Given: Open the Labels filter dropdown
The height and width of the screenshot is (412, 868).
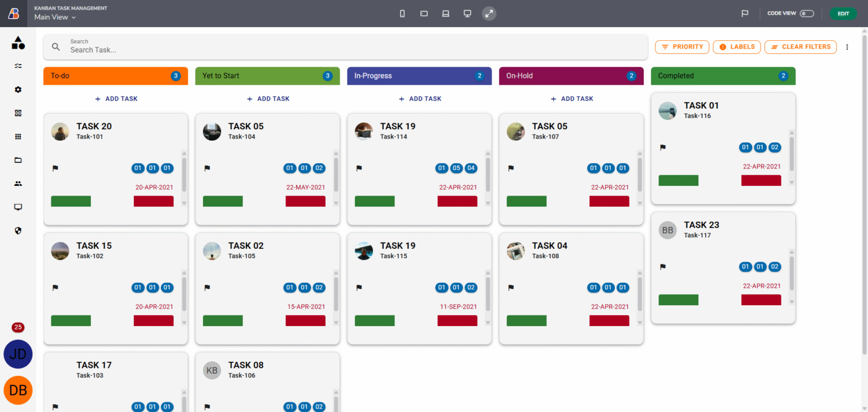Looking at the screenshot, I should pyautogui.click(x=737, y=47).
